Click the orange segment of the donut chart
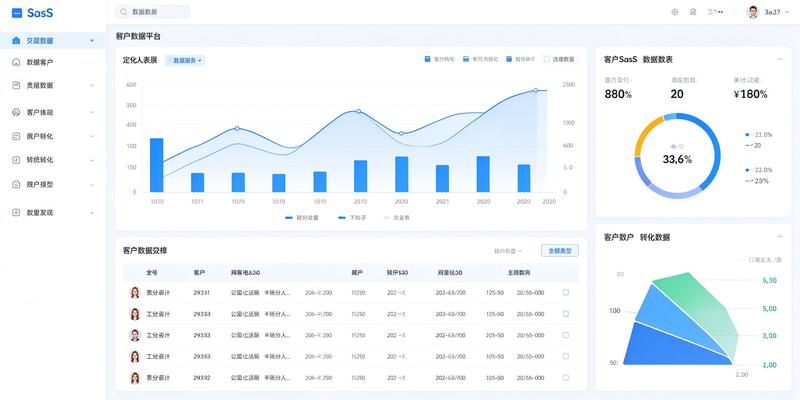This screenshot has width=800, height=400. click(647, 135)
